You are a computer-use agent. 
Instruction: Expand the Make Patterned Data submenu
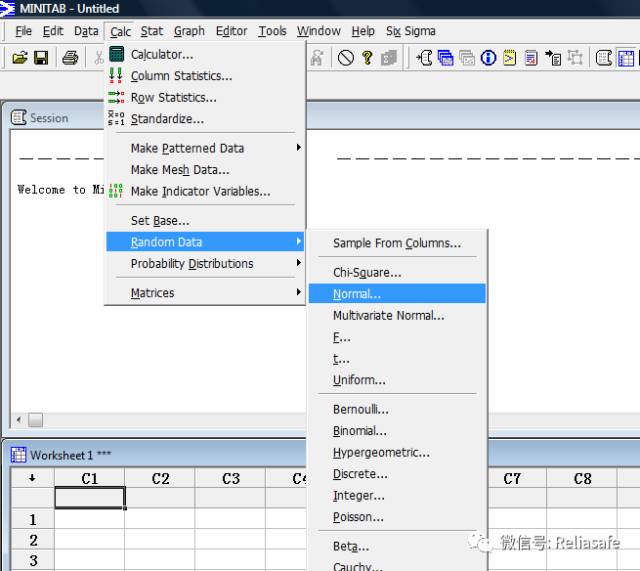point(206,148)
